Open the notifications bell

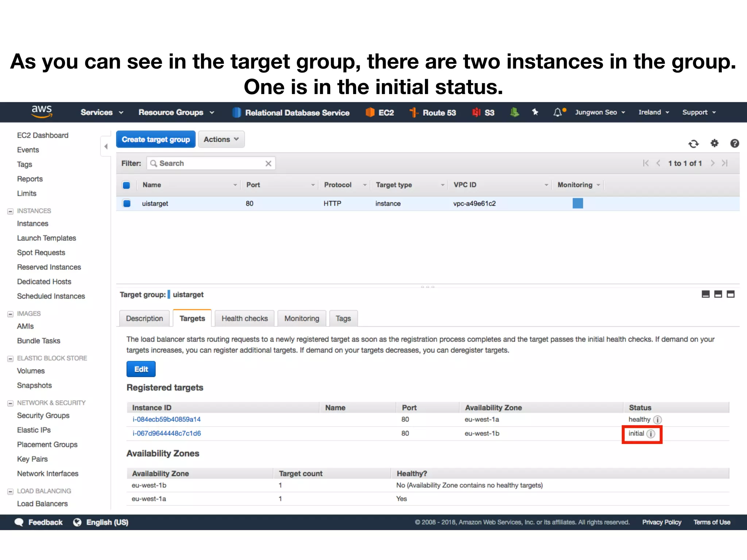click(x=558, y=112)
